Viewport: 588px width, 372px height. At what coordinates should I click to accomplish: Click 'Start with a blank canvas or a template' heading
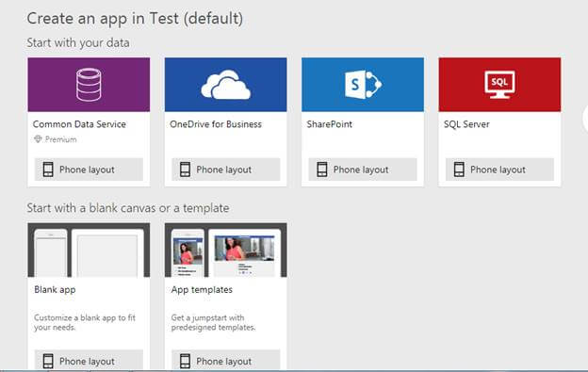[x=128, y=208]
